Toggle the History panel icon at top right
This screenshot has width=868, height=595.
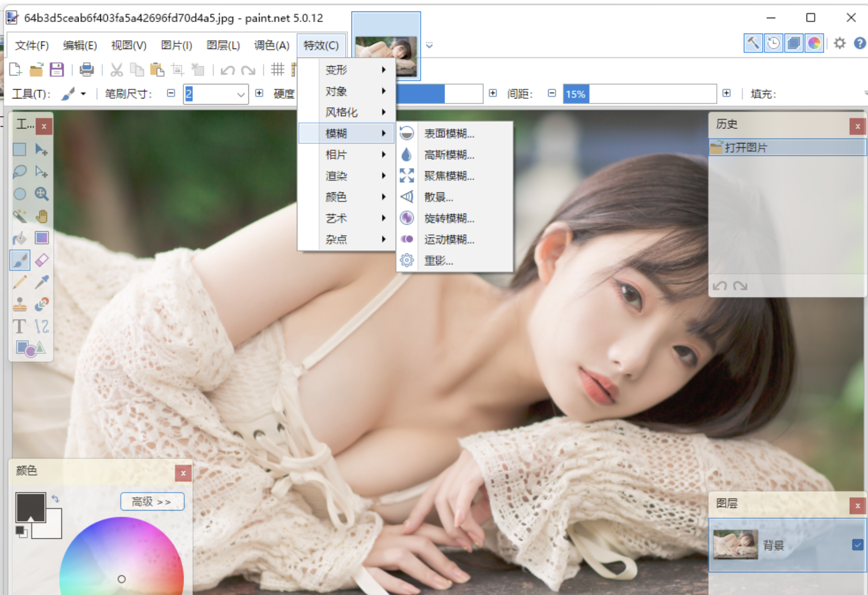(x=773, y=43)
